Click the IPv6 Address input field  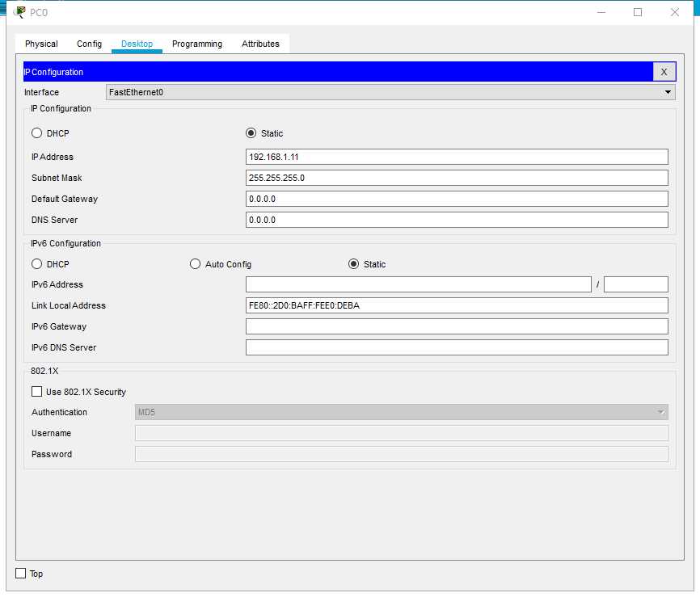(x=419, y=284)
